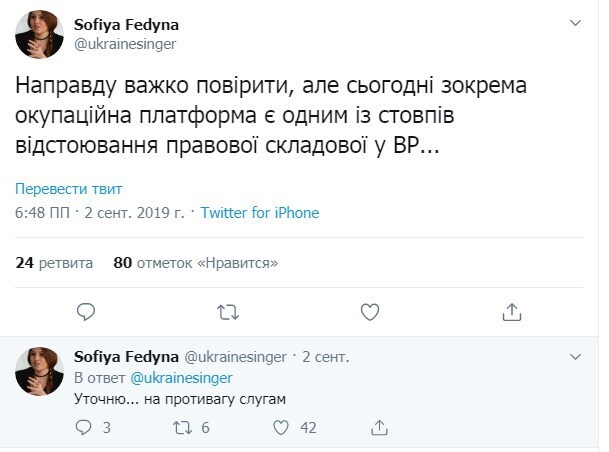Open the main tweet's chevron dropdown menu
This screenshot has width=609, height=452.
click(574, 22)
